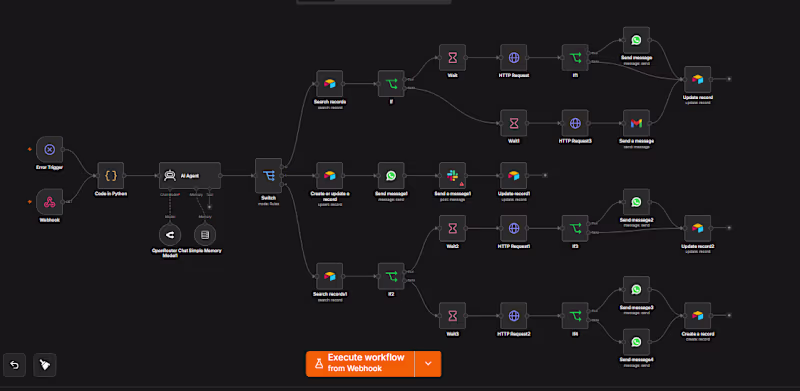Open the OpenRouter Chat Model1 sub-node
Screen dimensions: 800x391
point(170,235)
